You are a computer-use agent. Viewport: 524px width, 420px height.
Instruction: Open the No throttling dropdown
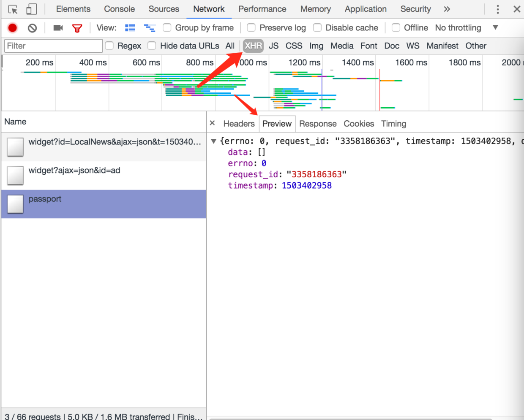(467, 27)
